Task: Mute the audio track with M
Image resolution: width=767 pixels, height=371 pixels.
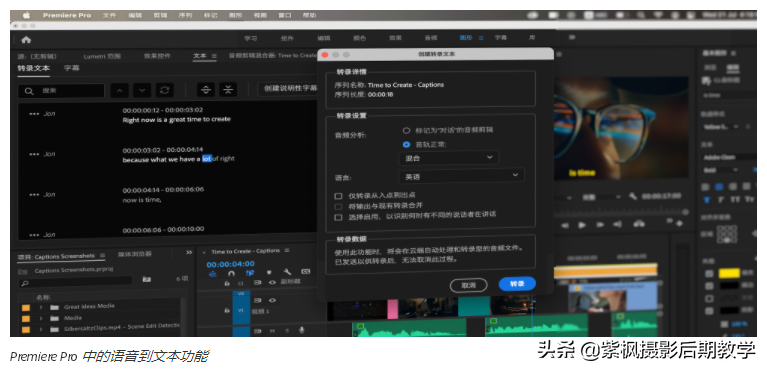Action: 272,331
